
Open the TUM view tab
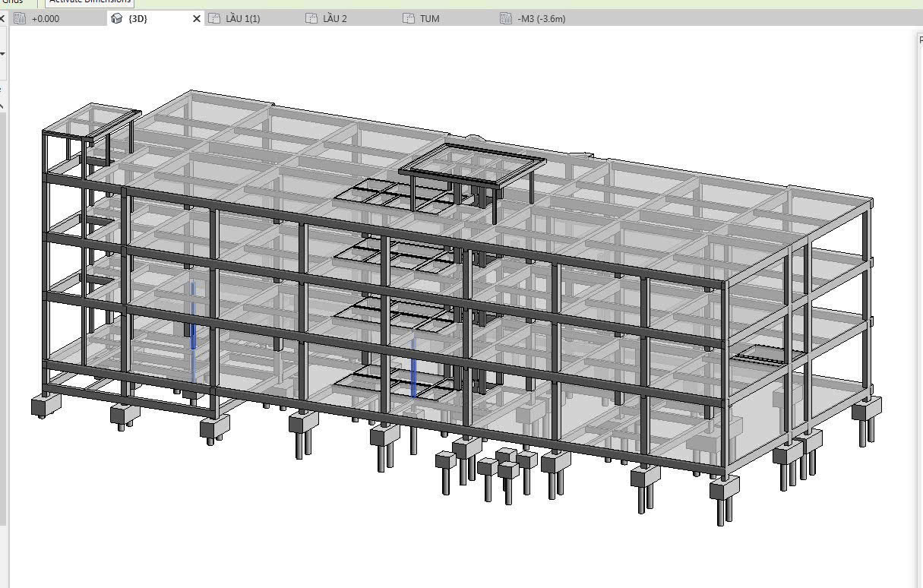click(x=429, y=19)
